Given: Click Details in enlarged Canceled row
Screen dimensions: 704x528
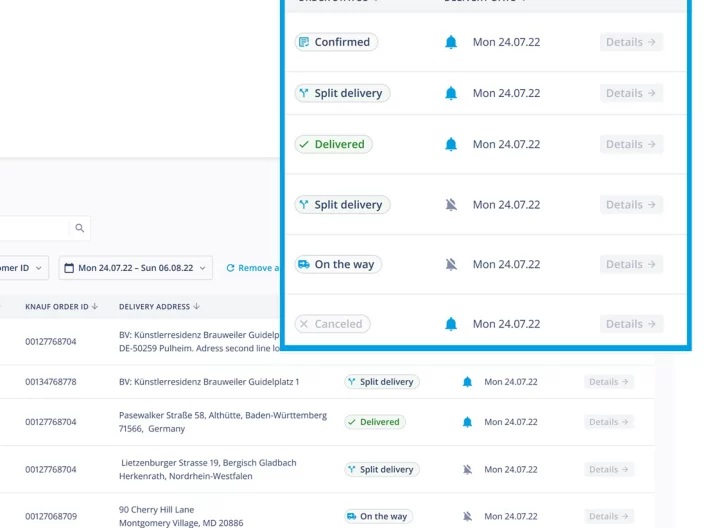Looking at the screenshot, I should pos(631,324).
